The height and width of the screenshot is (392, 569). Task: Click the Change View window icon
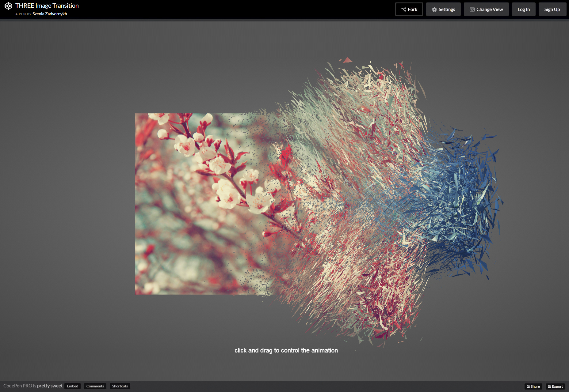tap(472, 9)
